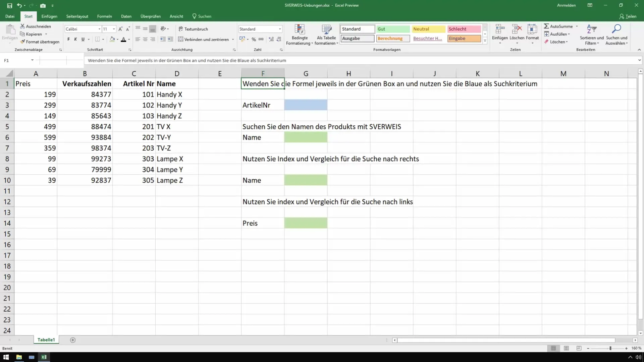Viewport: 644px width, 362px height.
Task: Switch to the Seitenlayout tab
Action: pos(77,16)
